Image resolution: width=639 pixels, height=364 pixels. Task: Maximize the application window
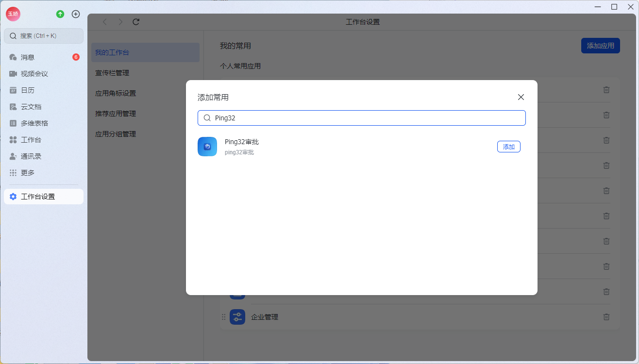point(614,7)
